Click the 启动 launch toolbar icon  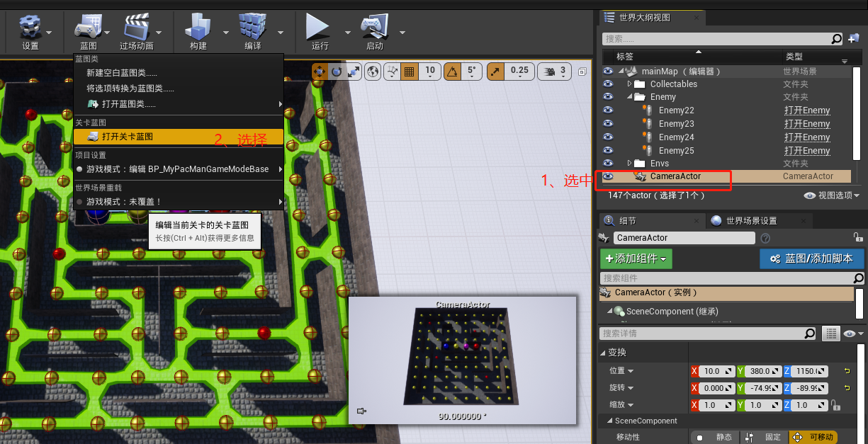tap(375, 30)
